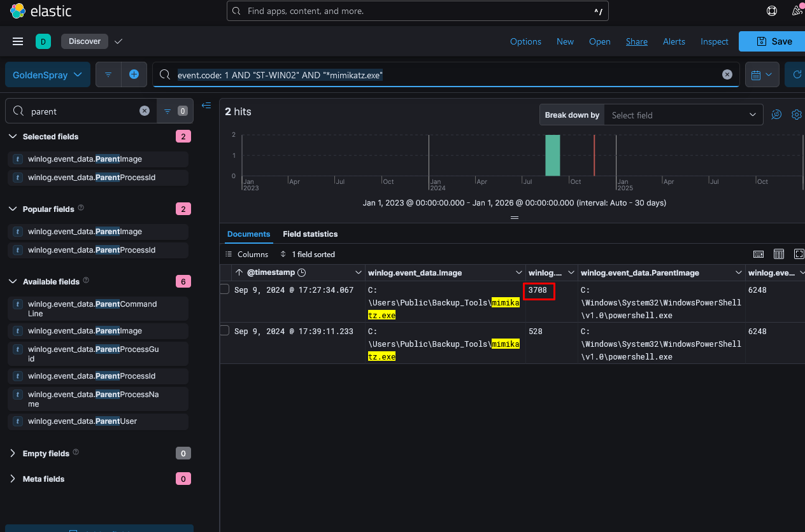The width and height of the screenshot is (805, 532).
Task: Click the green histogram bar
Action: coord(552,155)
